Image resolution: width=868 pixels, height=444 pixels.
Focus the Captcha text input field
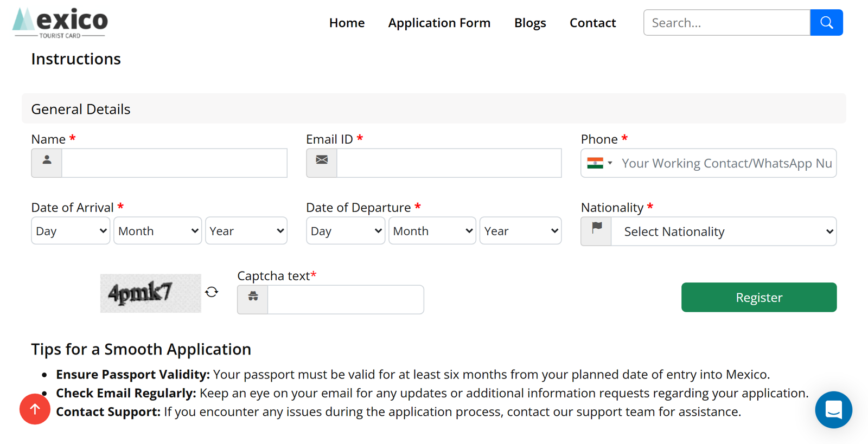pos(345,300)
